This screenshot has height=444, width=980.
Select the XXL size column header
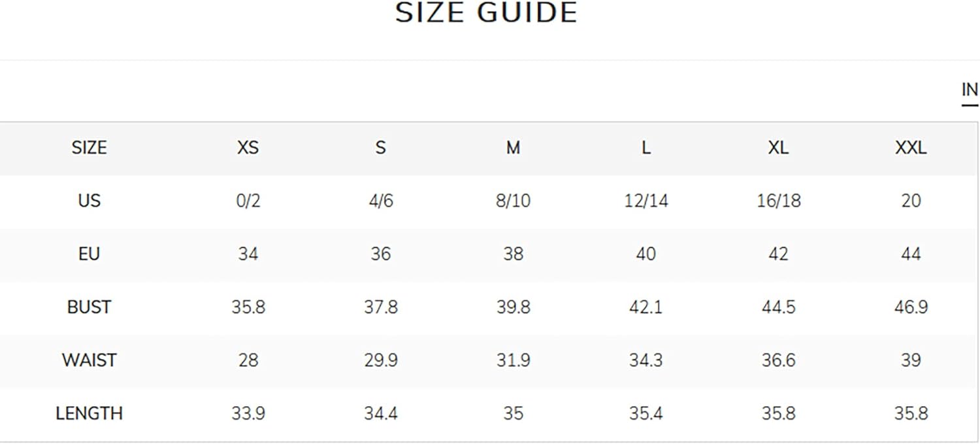911,148
